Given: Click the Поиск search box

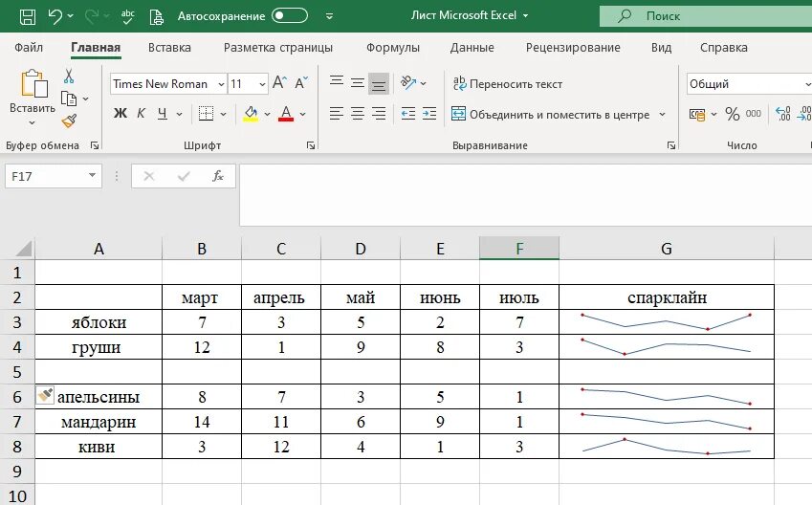Looking at the screenshot, I should (706, 16).
